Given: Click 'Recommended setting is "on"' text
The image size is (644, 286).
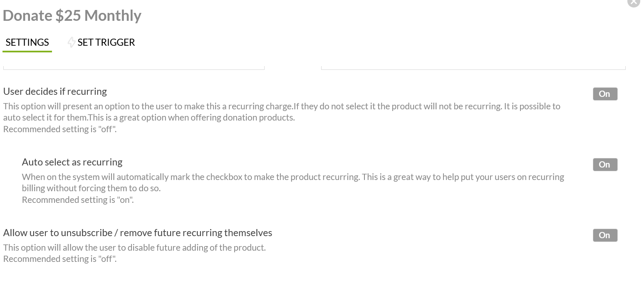Looking at the screenshot, I should coord(78,200).
